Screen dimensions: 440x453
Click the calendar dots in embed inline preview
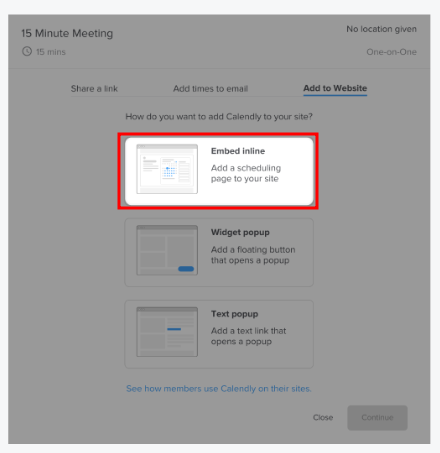169,171
